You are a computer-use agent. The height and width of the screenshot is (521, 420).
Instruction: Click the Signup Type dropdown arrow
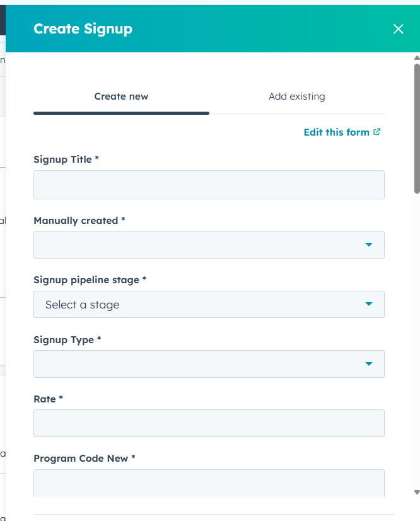pos(369,364)
